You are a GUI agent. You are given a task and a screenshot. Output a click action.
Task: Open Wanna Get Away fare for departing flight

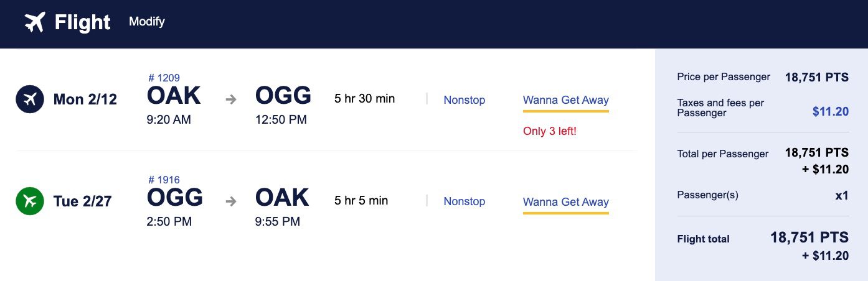[566, 100]
